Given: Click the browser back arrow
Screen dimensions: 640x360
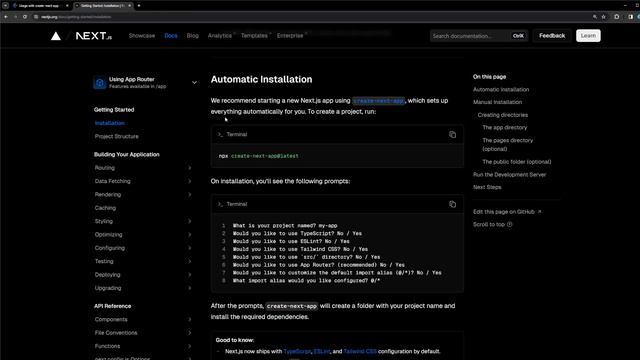Looking at the screenshot, I should 6,17.
